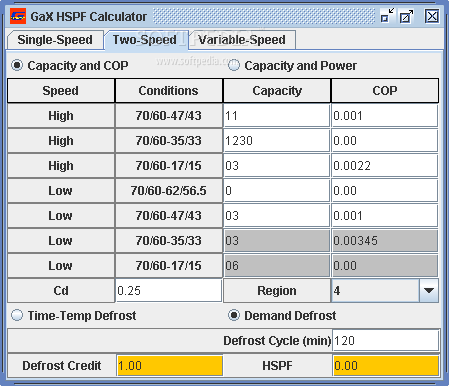
Task: Click the Cd label cell
Action: (x=61, y=291)
